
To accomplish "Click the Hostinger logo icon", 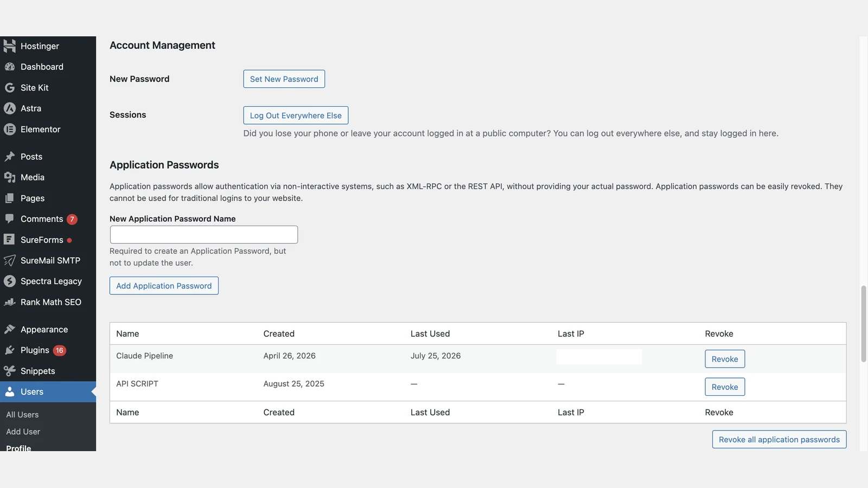I will (9, 46).
